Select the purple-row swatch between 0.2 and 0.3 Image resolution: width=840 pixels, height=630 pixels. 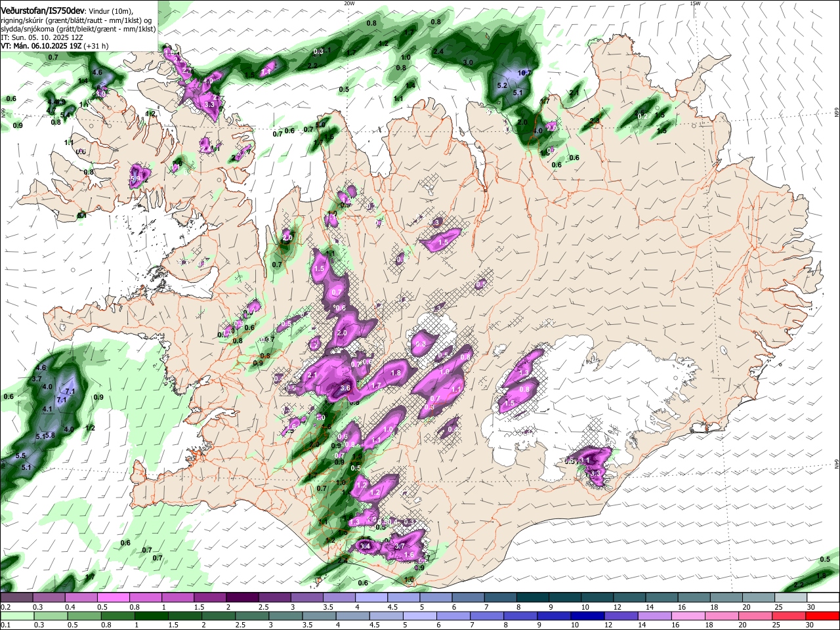click(16, 598)
